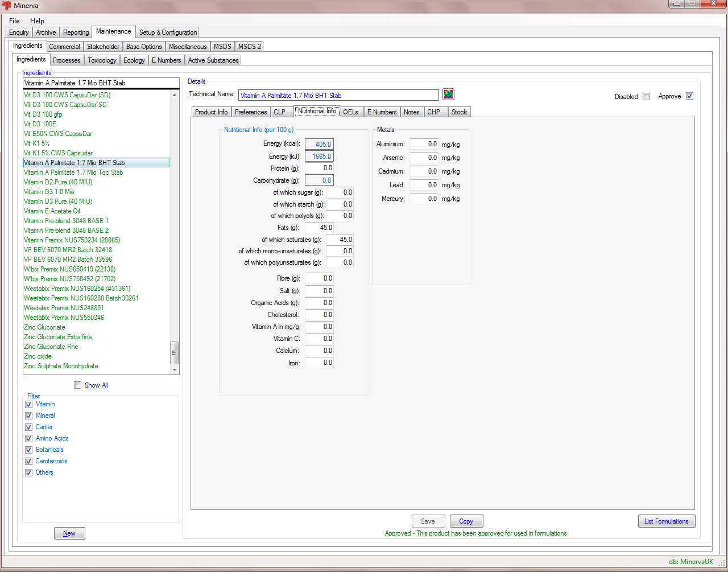728x572 pixels.
Task: Uncheck the Amino Acids filter
Action: pos(28,438)
